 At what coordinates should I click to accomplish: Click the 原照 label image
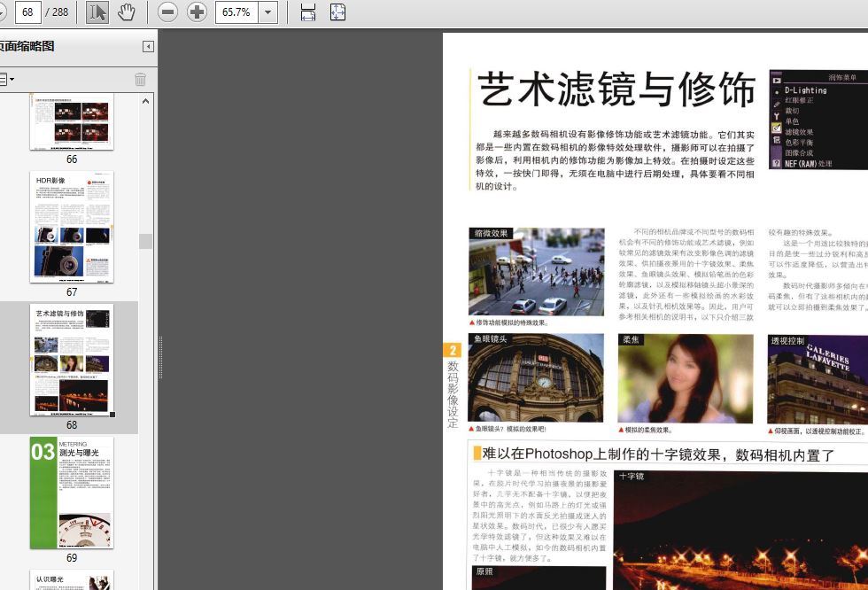coord(539,578)
